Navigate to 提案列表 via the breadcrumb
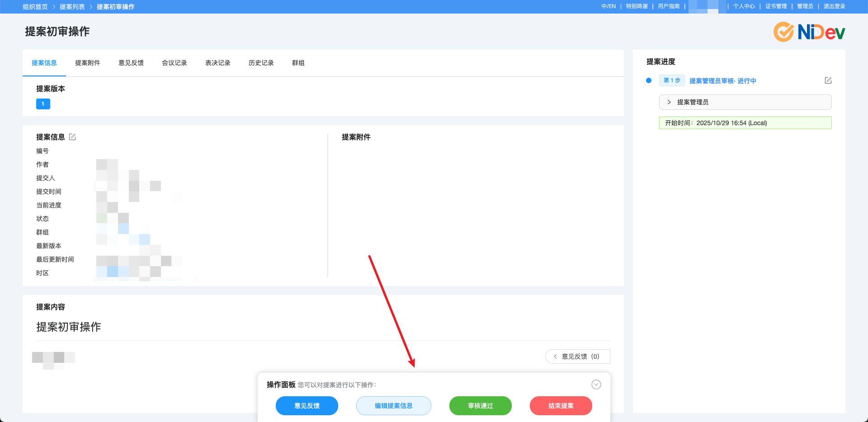This screenshot has width=868, height=422. 72,6
